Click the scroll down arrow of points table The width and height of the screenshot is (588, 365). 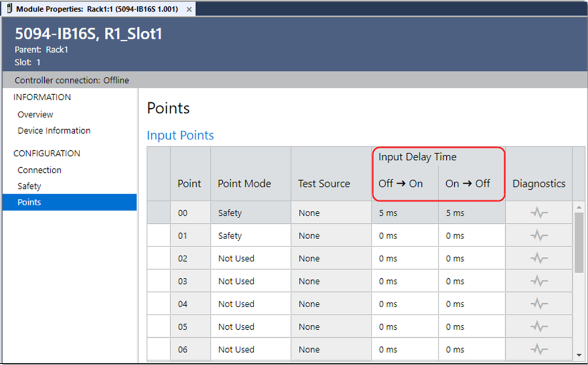click(579, 355)
